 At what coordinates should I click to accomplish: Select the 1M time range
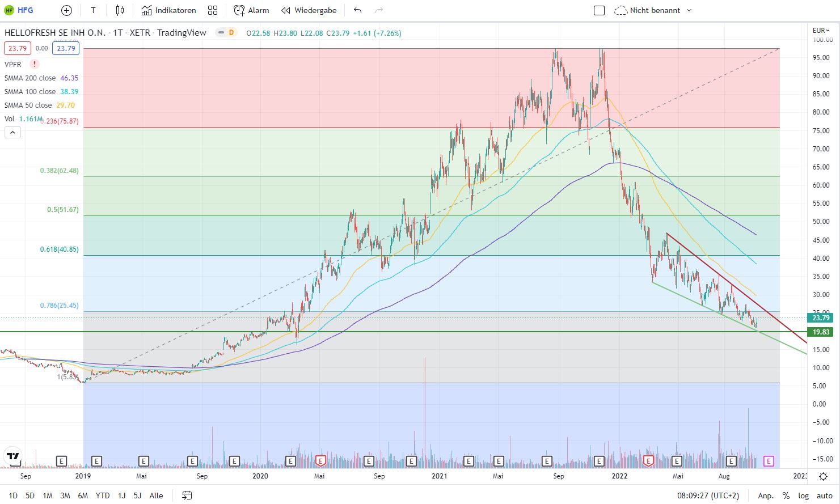coord(48,495)
